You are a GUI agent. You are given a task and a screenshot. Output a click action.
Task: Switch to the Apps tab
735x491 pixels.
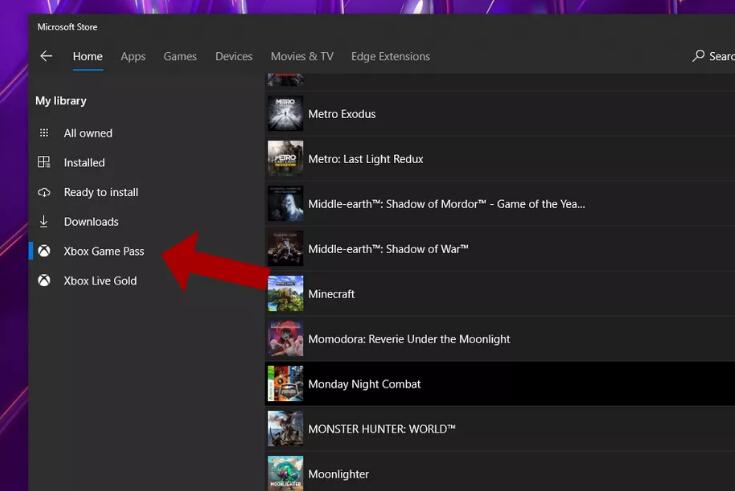tap(133, 57)
